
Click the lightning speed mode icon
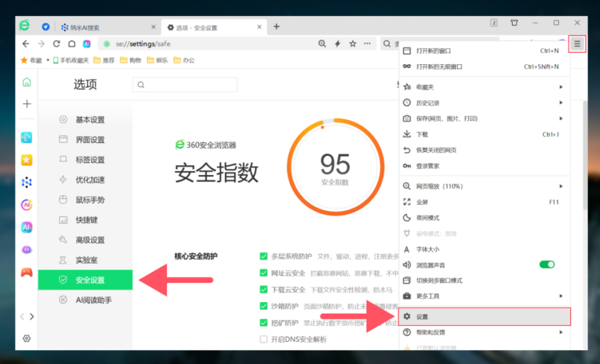[x=337, y=44]
